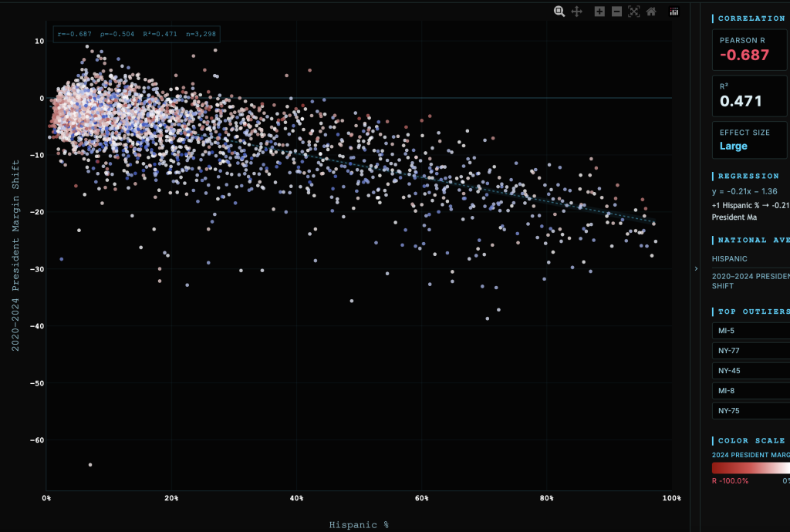Select the NY-77 outlier entry
Image resolution: width=790 pixels, height=532 pixels.
[x=751, y=351]
